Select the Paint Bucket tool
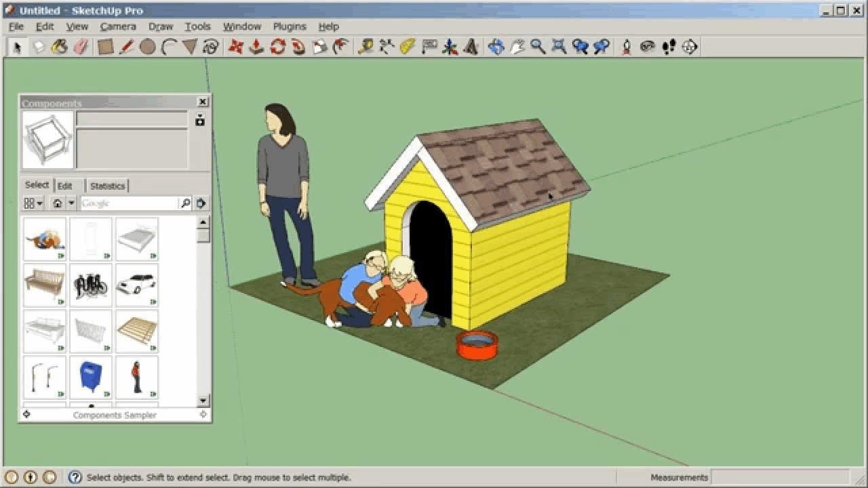 click(x=60, y=47)
